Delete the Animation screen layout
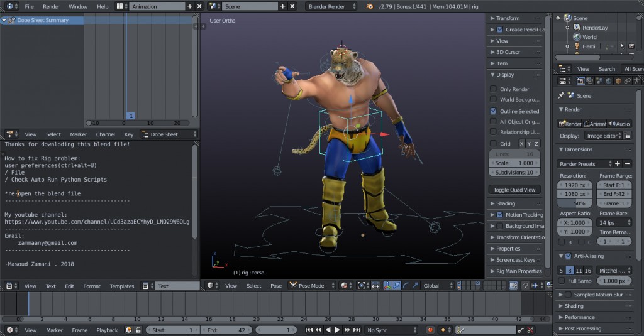 pyautogui.click(x=199, y=6)
